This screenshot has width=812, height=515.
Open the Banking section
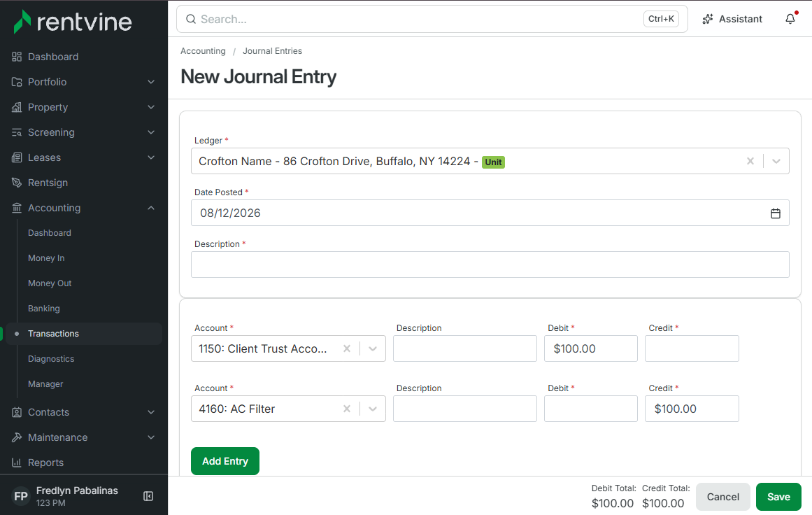pos(44,309)
